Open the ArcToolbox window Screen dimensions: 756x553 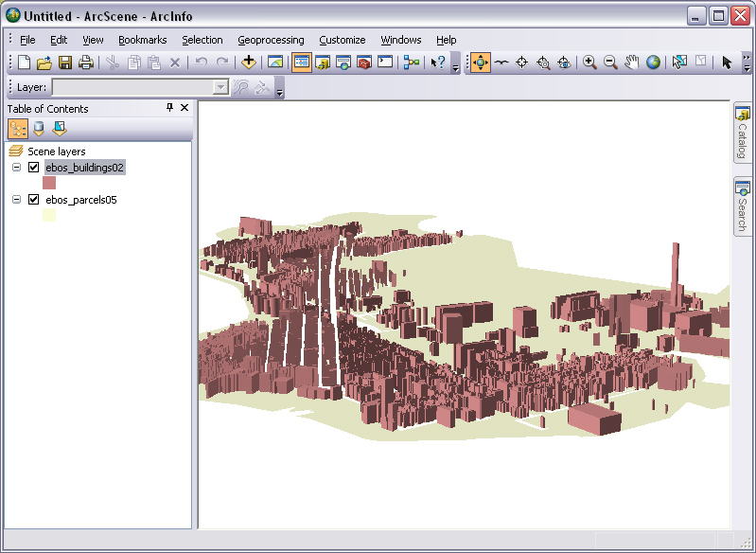(x=363, y=62)
